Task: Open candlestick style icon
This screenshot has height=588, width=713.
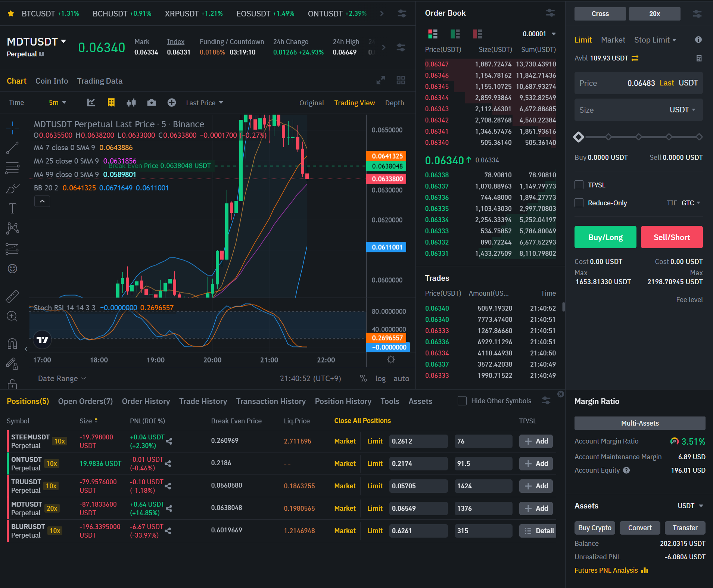Action: (131, 103)
